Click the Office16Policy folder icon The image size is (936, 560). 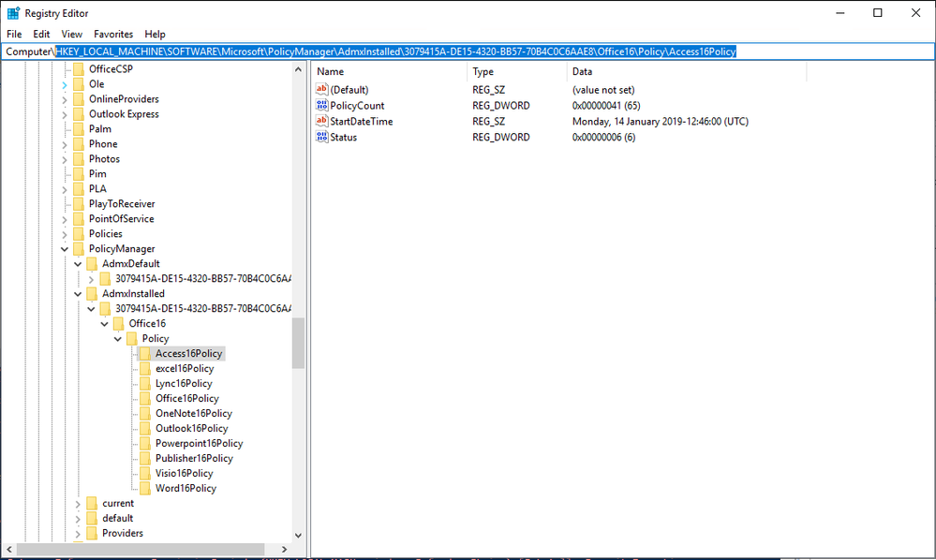(145, 398)
